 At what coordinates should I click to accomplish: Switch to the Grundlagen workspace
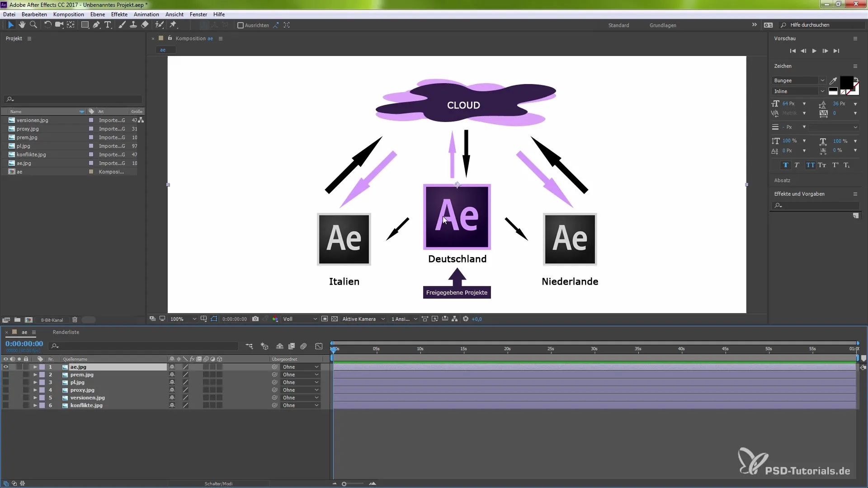click(663, 25)
